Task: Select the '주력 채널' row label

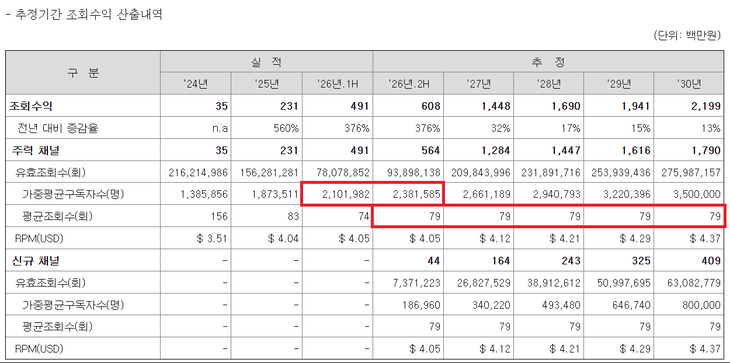Action: [34, 150]
